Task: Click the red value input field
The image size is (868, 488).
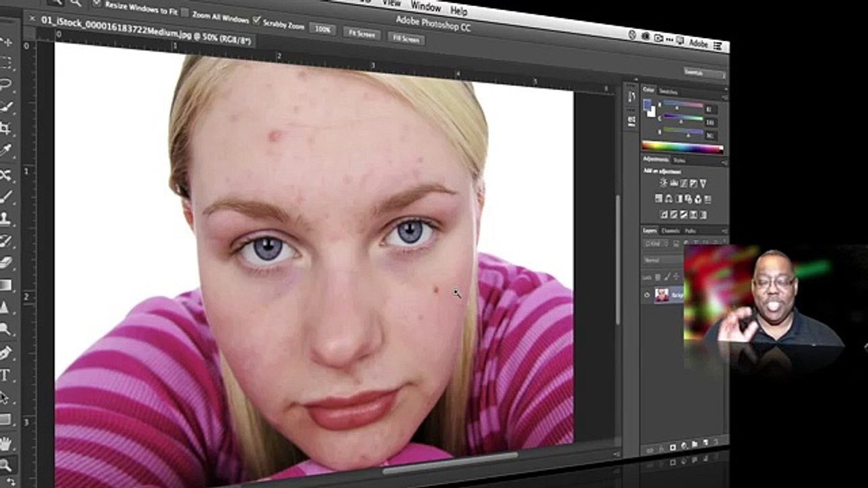Action: point(711,108)
